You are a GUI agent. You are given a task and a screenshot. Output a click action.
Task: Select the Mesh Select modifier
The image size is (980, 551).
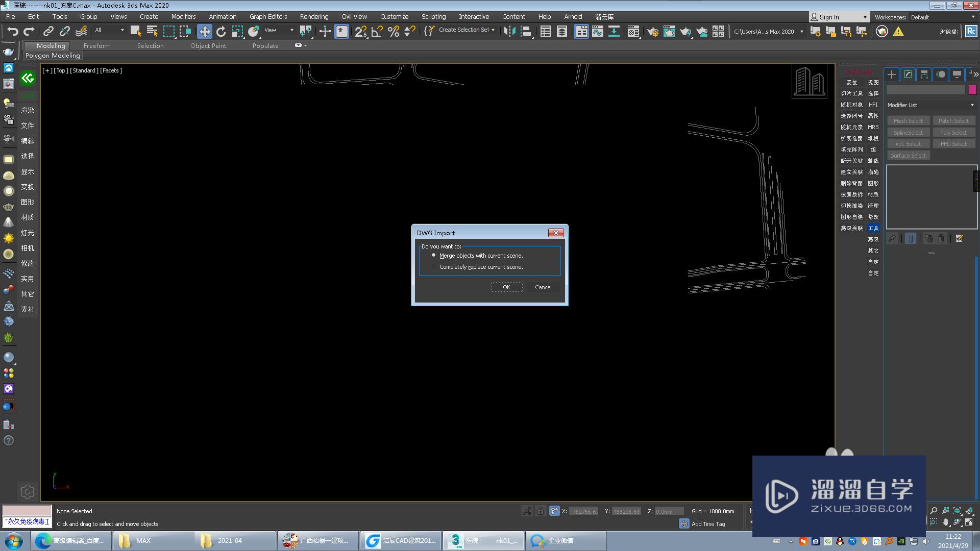(909, 121)
